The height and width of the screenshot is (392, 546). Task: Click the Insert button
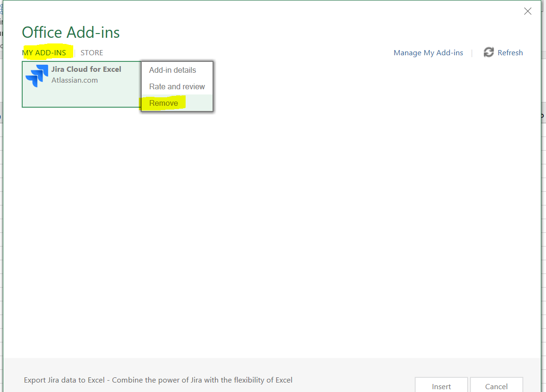point(441,386)
